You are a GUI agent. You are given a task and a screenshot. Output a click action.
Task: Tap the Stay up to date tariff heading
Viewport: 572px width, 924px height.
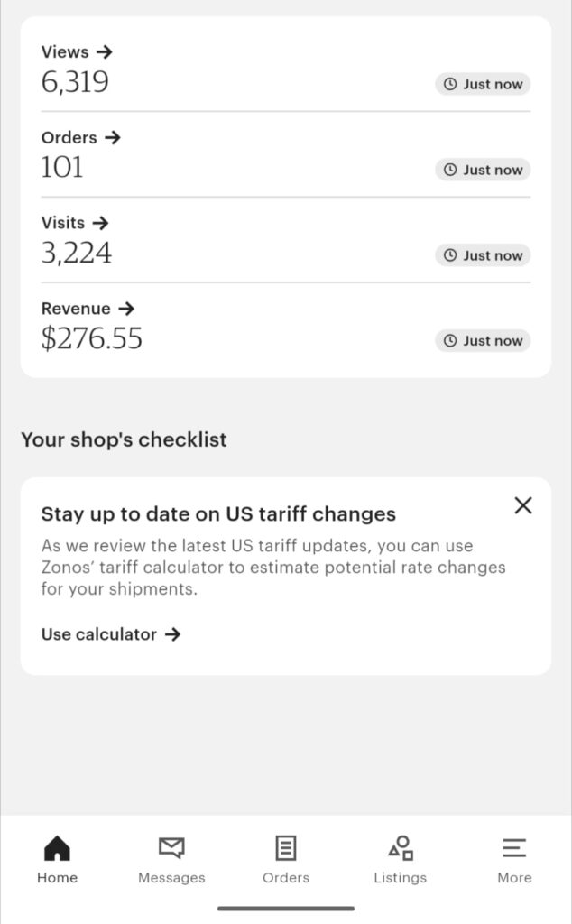(218, 514)
